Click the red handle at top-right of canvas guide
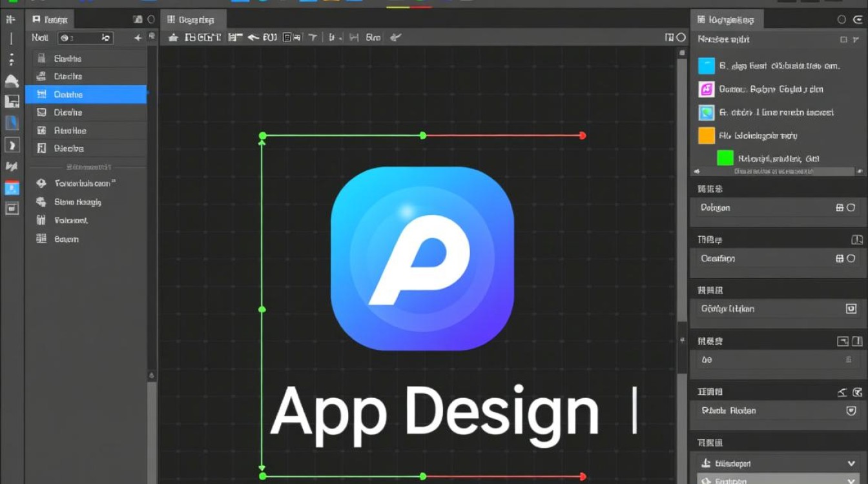868x484 pixels. pyautogui.click(x=583, y=136)
